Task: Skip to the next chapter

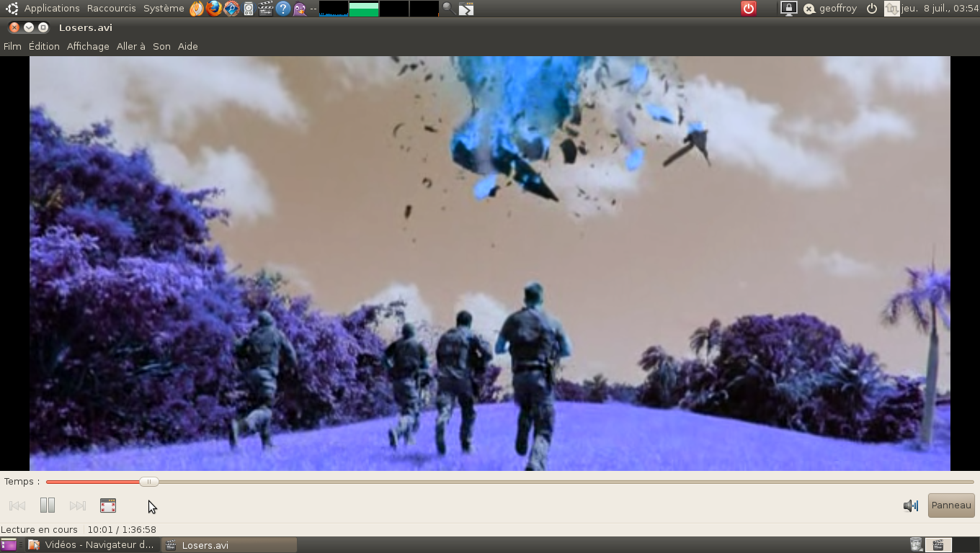Action: (78, 505)
